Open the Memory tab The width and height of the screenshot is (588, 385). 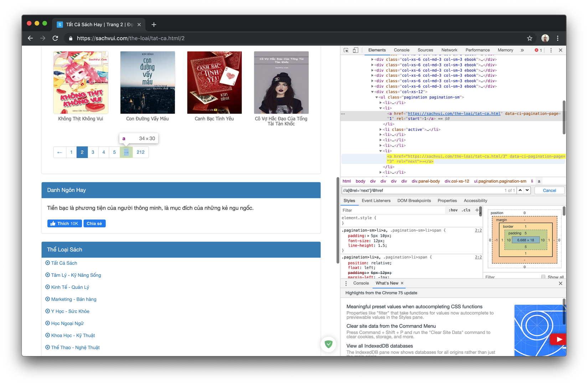coord(505,50)
